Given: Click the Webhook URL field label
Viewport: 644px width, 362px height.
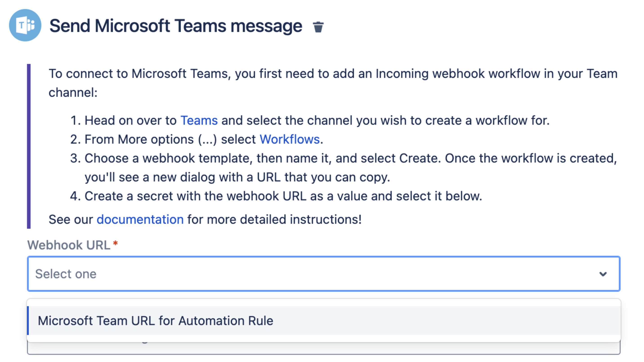Looking at the screenshot, I should [x=69, y=245].
